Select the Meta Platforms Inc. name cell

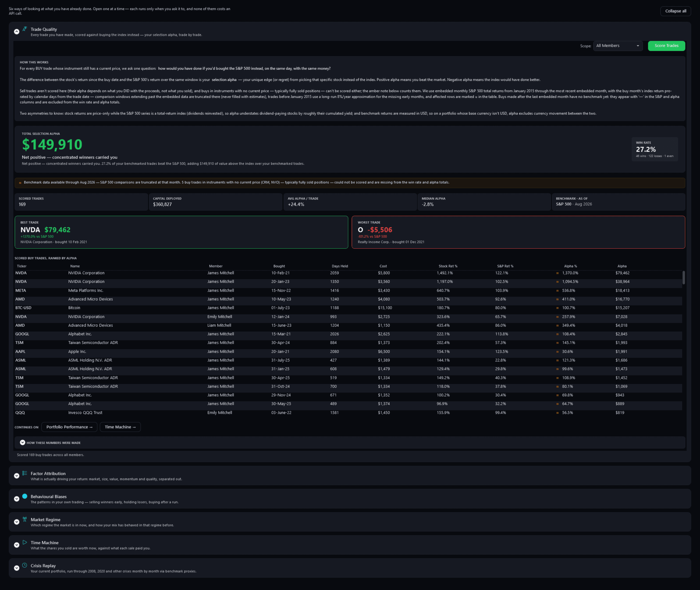coord(85,290)
